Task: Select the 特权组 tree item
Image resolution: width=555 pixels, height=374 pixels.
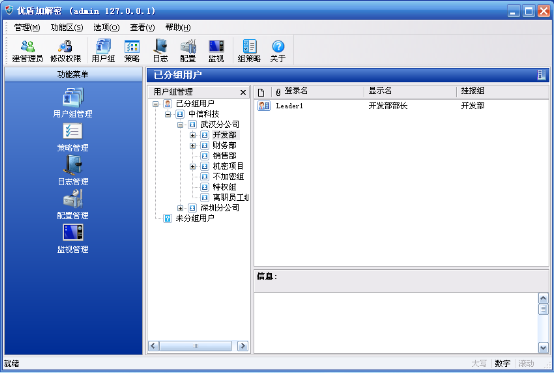Action: tap(224, 187)
